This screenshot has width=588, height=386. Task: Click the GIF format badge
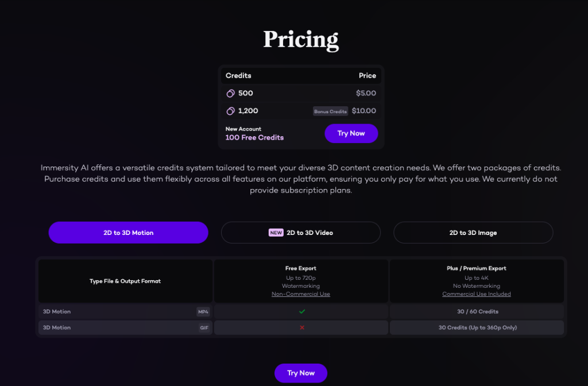[x=204, y=328]
